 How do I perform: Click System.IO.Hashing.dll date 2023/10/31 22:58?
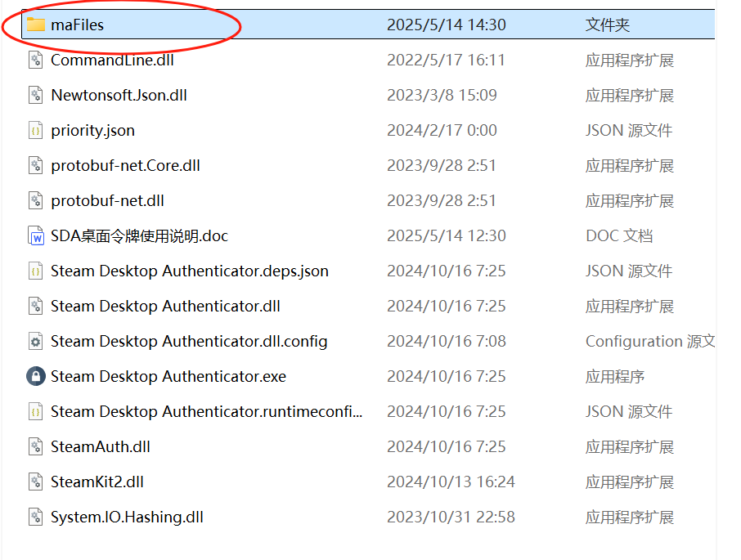(x=451, y=517)
